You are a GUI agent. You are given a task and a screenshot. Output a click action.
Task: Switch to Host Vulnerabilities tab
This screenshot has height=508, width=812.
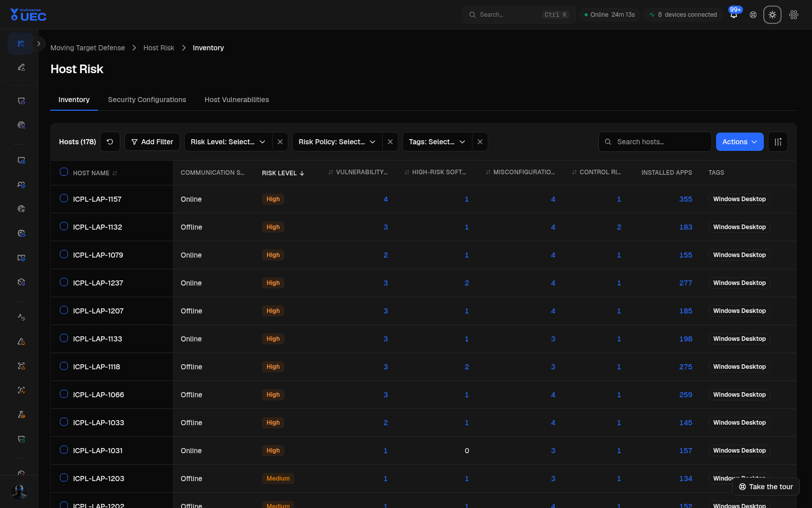[236, 100]
